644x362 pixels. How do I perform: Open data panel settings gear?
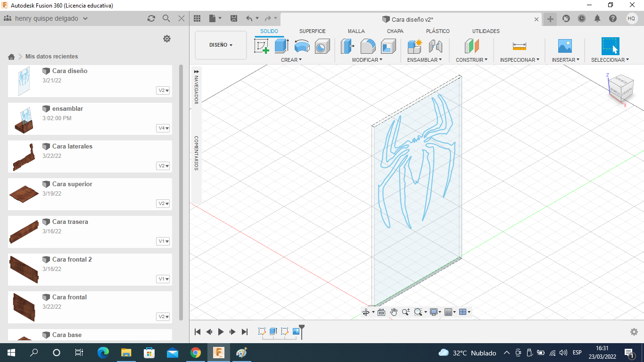click(x=167, y=39)
